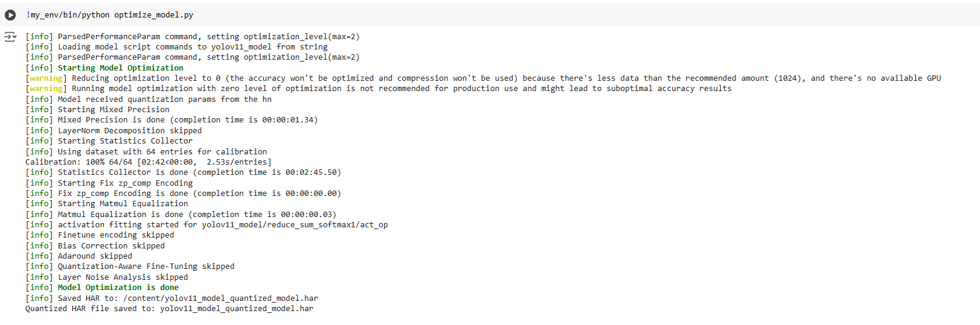Open the cell output actions menu
Viewport: 980px width, 325px height.
[10, 37]
